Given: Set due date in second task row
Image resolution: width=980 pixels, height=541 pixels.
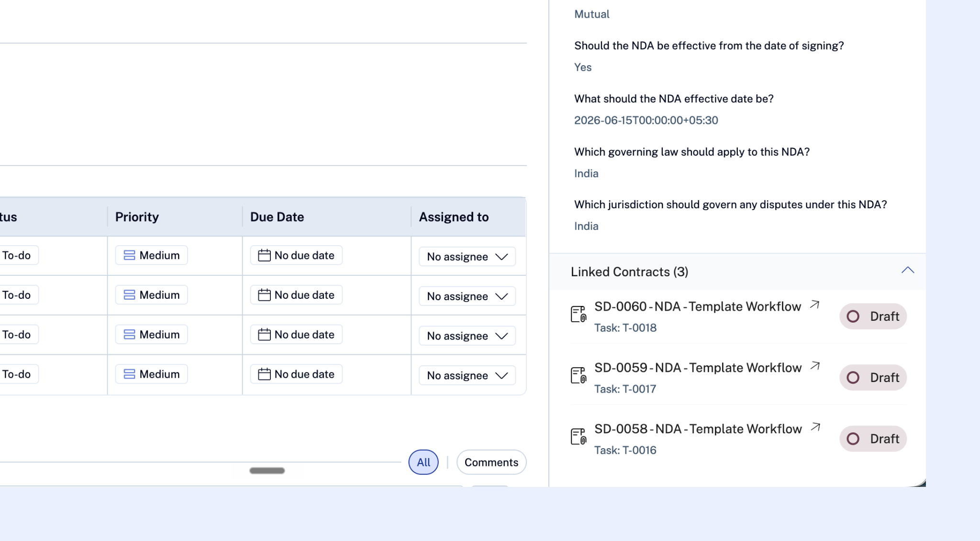Looking at the screenshot, I should [296, 295].
